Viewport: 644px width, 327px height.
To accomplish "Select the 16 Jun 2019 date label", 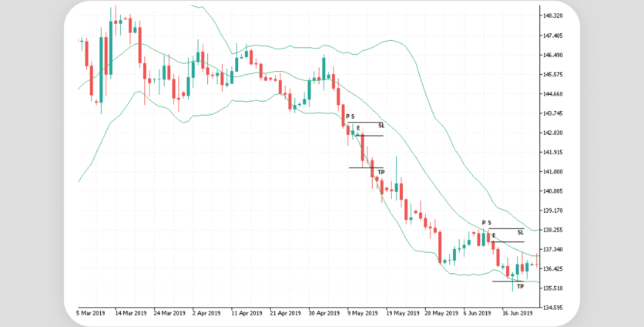I will (517, 314).
